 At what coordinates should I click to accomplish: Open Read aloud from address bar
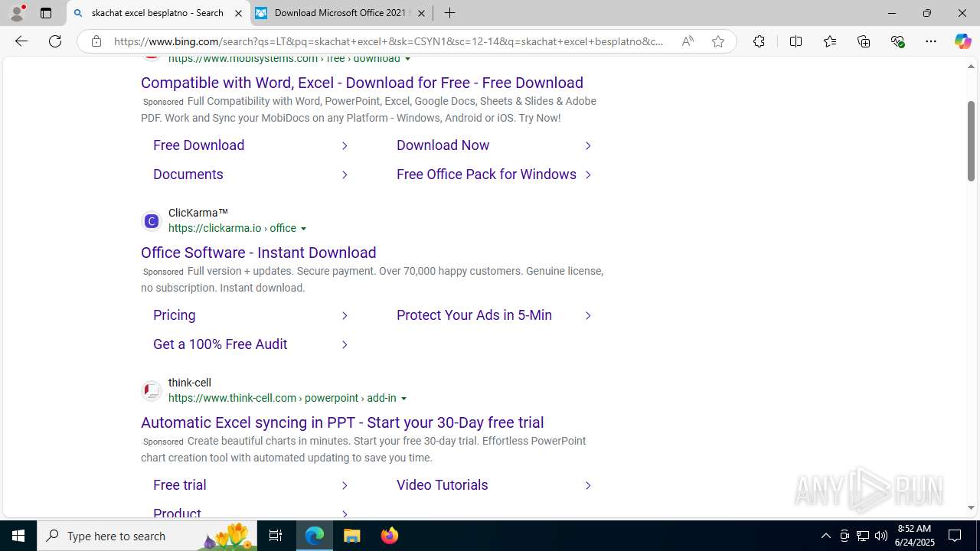688,41
